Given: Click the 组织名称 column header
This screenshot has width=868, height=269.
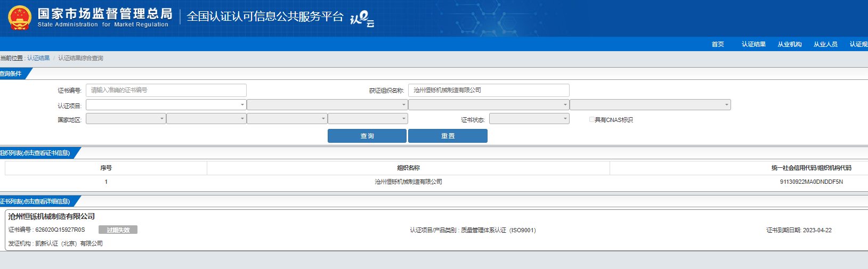Looking at the screenshot, I should (x=408, y=168).
